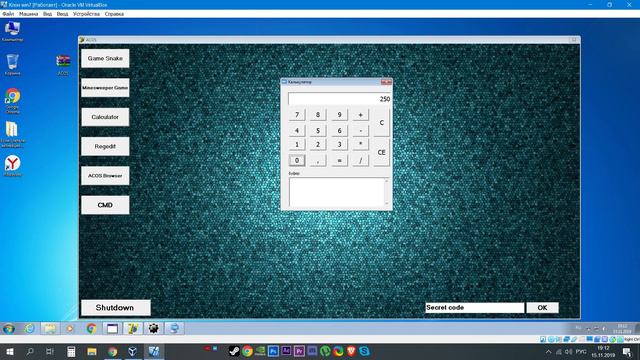This screenshot has width=640, height=360.
Task: Open CMD from ACOS panel
Action: pos(105,205)
